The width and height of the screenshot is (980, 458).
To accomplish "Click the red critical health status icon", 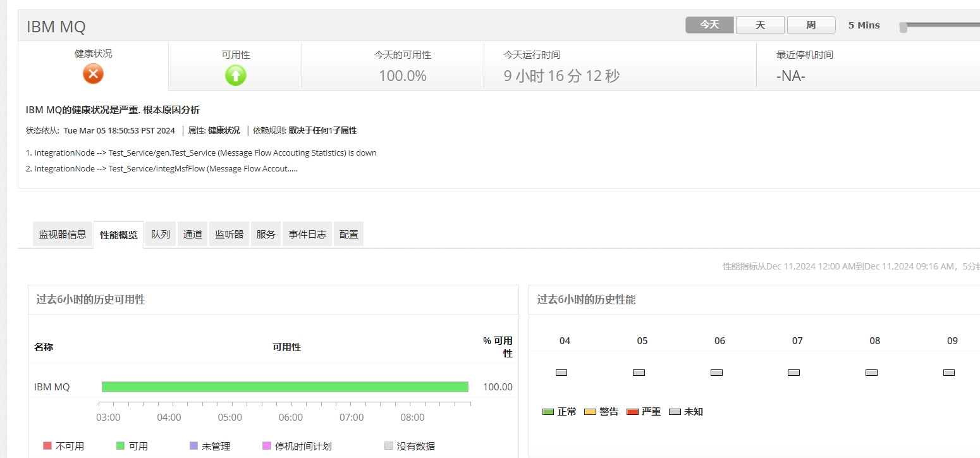I will click(x=93, y=74).
